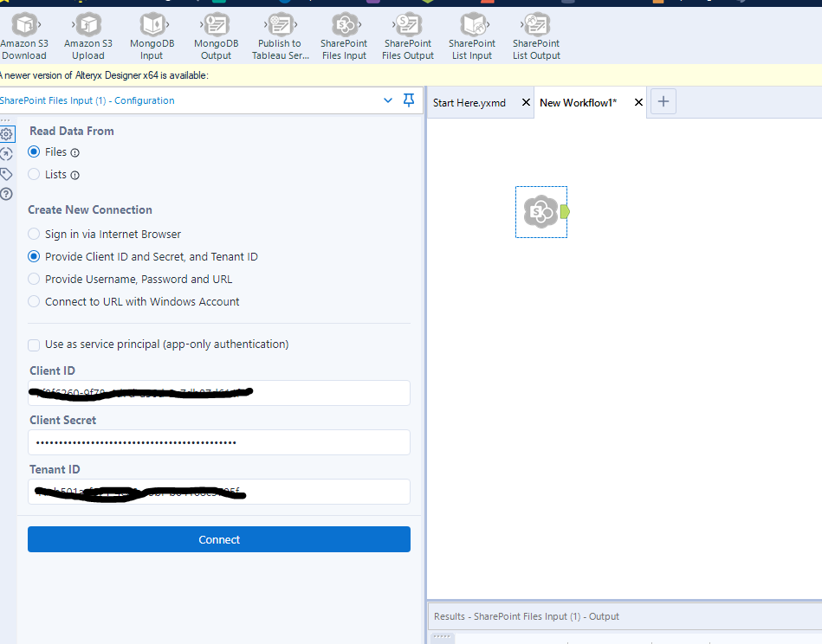Click the newer version available notification bar
822x644 pixels.
411,75
